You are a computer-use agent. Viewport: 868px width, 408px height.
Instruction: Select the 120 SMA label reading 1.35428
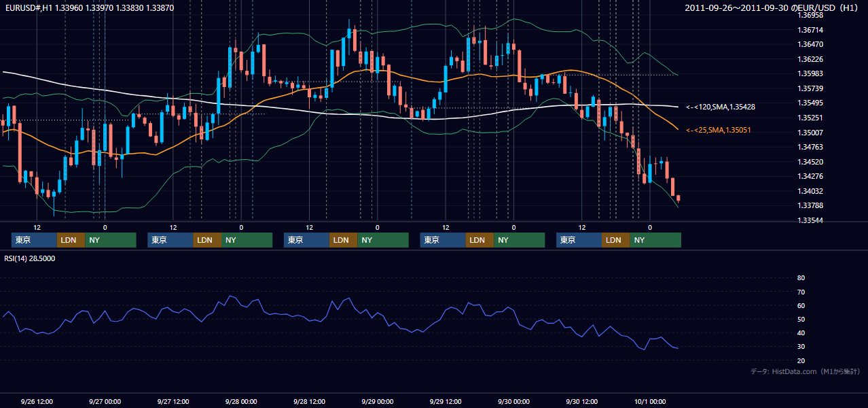721,107
